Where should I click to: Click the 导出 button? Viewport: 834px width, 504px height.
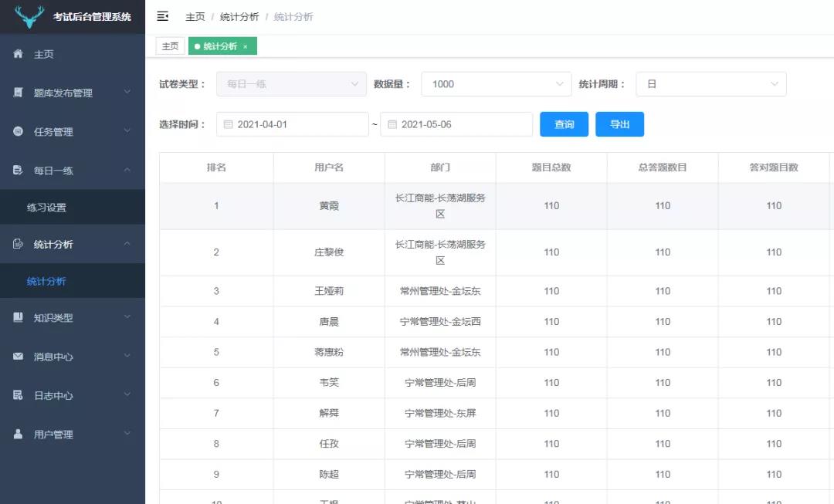point(619,124)
